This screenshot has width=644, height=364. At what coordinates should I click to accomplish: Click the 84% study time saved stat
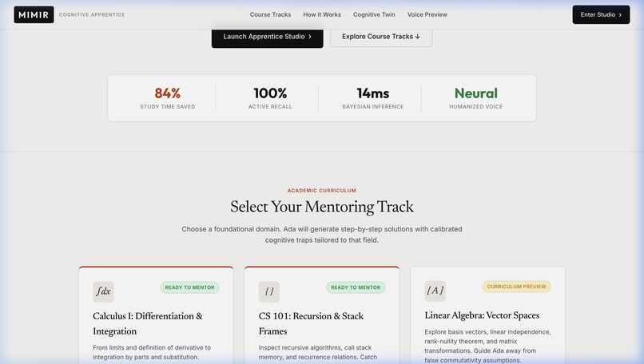pyautogui.click(x=168, y=98)
